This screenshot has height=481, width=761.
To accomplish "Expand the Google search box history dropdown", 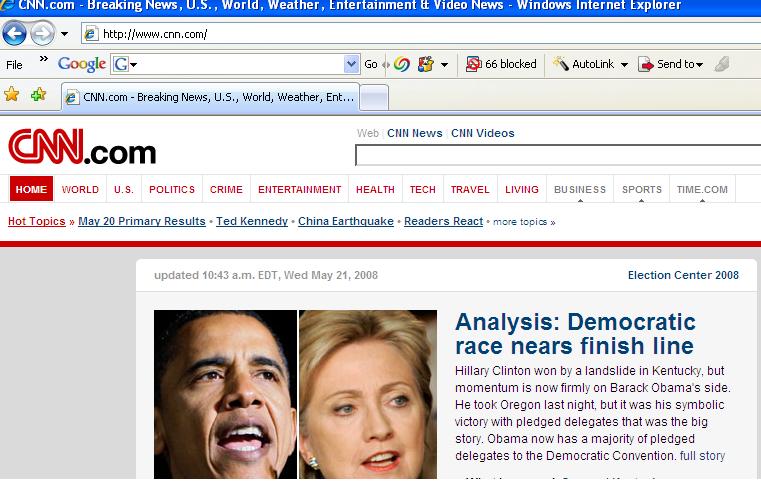I will (x=351, y=64).
